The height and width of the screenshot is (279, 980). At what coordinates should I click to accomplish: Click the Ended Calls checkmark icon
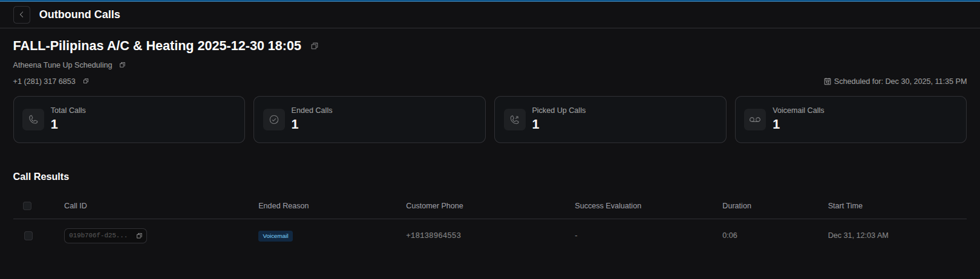[x=274, y=120]
